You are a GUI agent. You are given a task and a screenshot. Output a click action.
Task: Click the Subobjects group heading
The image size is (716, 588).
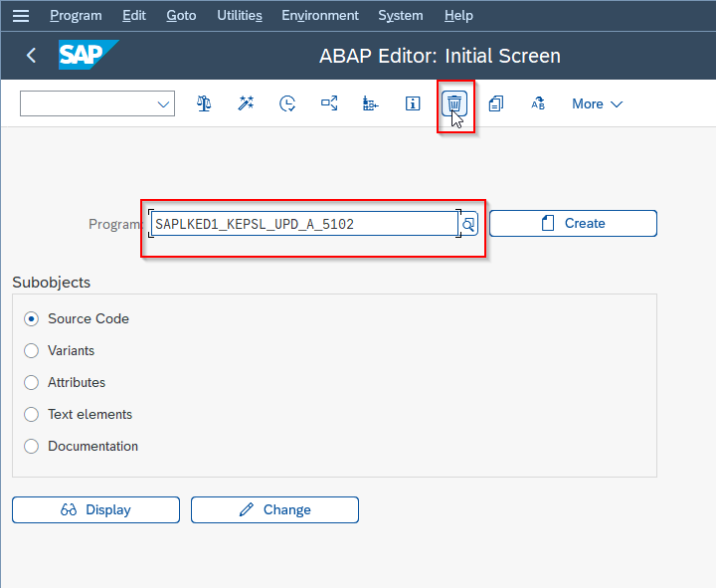point(51,283)
